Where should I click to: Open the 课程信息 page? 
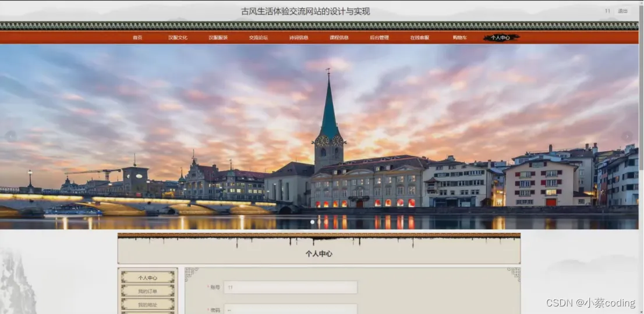[339, 38]
